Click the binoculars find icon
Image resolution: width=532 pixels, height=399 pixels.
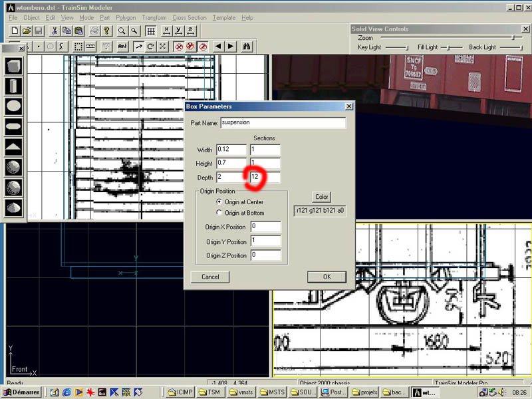[x=246, y=47]
